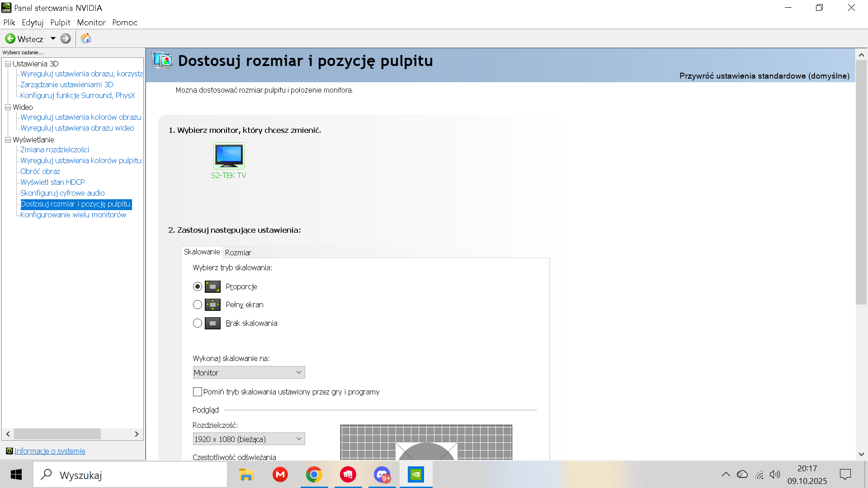
Task: Switch to the Rozmiar tab
Action: (x=238, y=253)
